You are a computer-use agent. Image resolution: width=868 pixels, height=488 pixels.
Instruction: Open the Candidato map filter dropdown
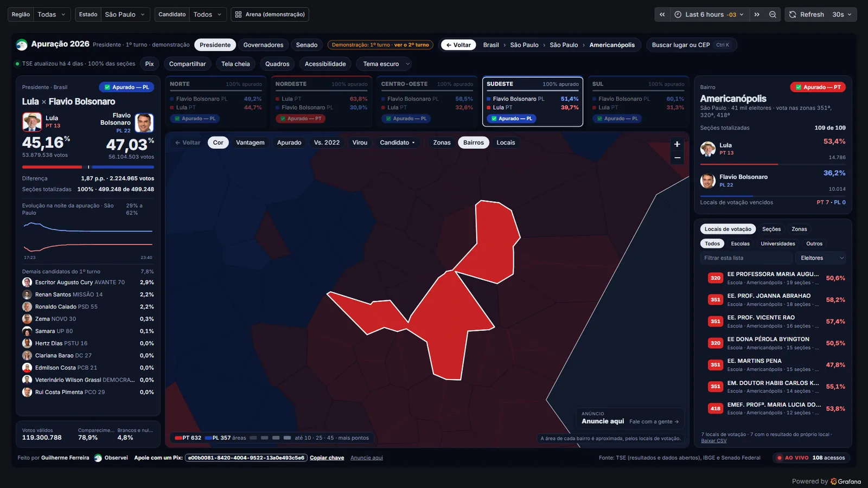click(397, 143)
